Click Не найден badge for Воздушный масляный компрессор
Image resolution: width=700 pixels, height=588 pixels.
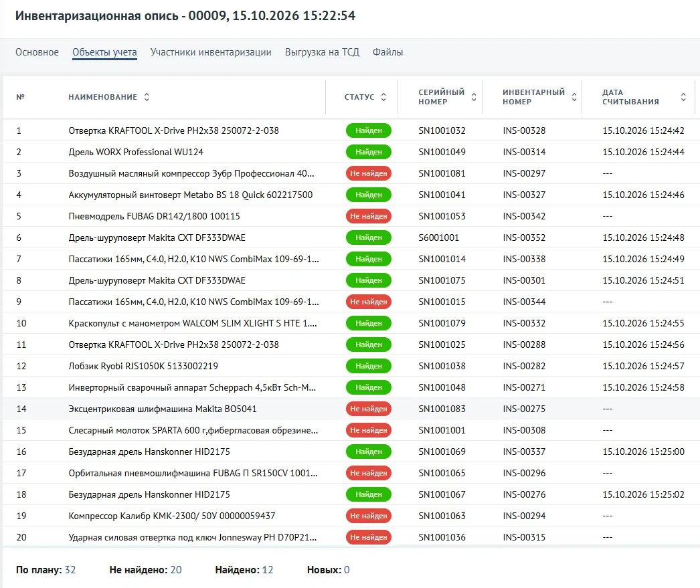(x=368, y=173)
